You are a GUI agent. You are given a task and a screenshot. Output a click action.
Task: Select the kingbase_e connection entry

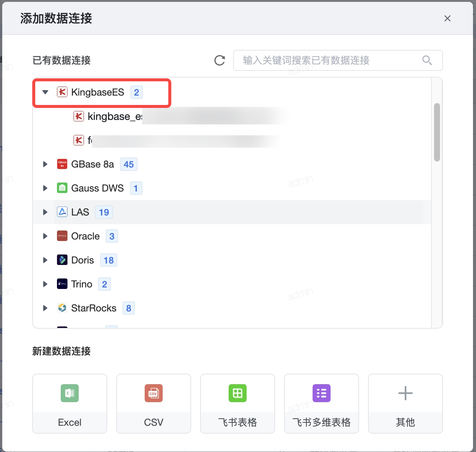(x=232, y=116)
